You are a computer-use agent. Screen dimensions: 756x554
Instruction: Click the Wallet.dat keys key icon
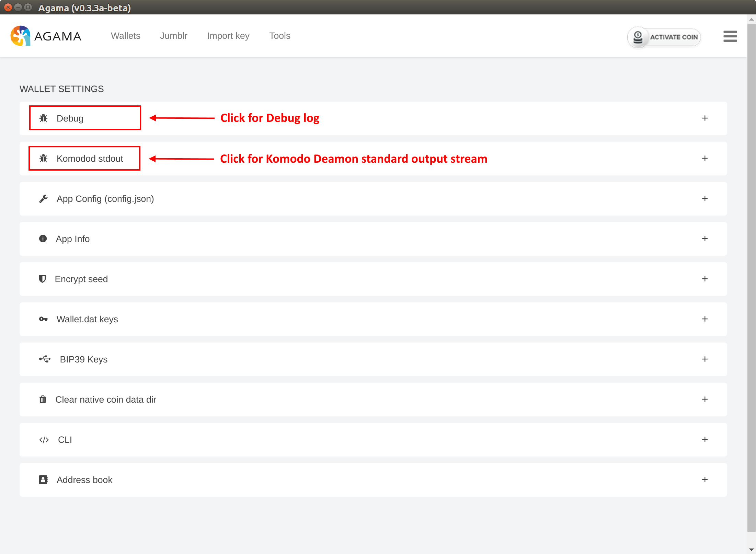43,319
